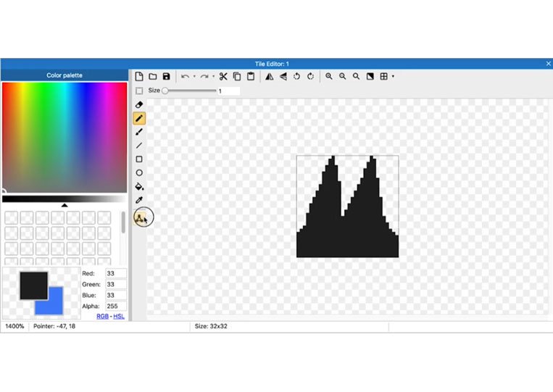Image resolution: width=553 pixels, height=392 pixels.
Task: Select the Ellipse shape tool
Action: (x=139, y=172)
